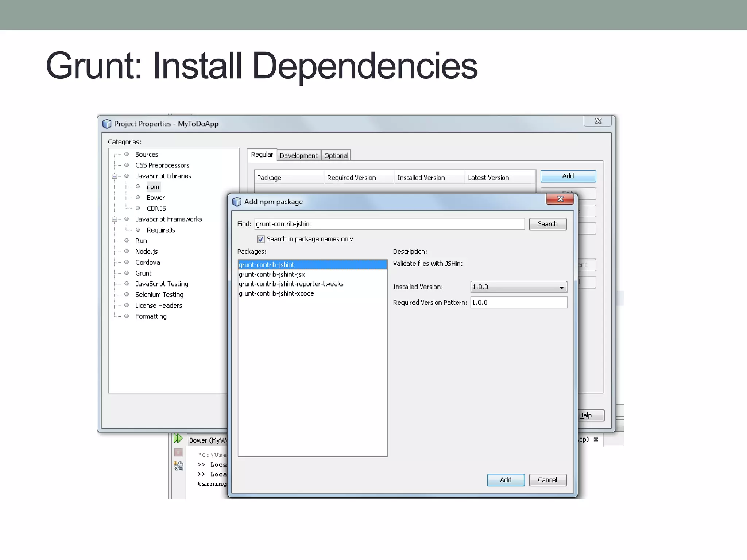Select grunt-contrib-jshint in packages list
Image resolution: width=747 pixels, height=560 pixels.
coord(312,265)
